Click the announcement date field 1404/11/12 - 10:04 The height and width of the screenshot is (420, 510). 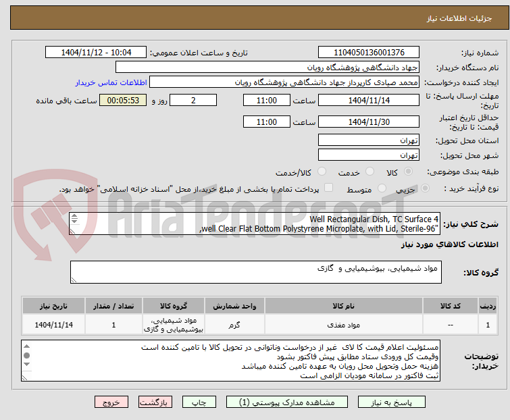click(x=96, y=53)
